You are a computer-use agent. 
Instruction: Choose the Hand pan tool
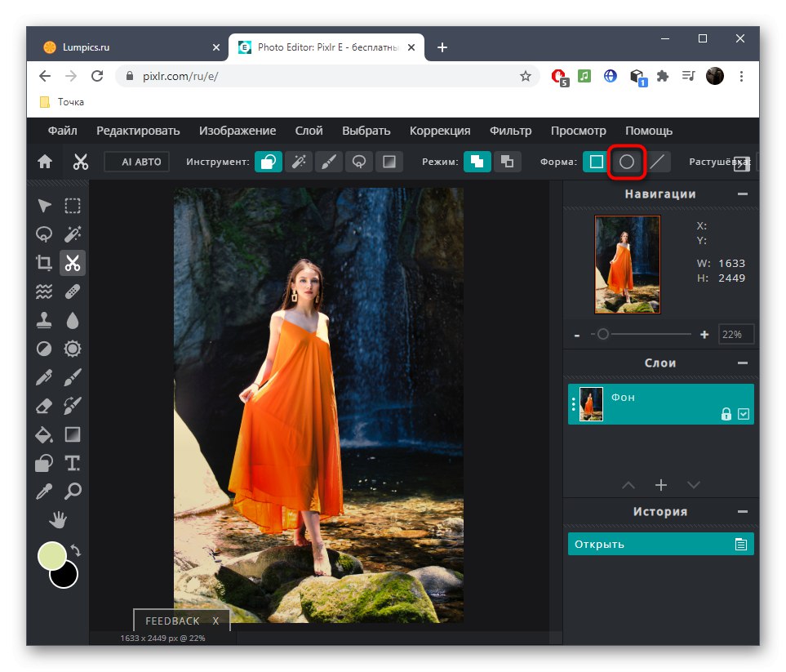(58, 519)
